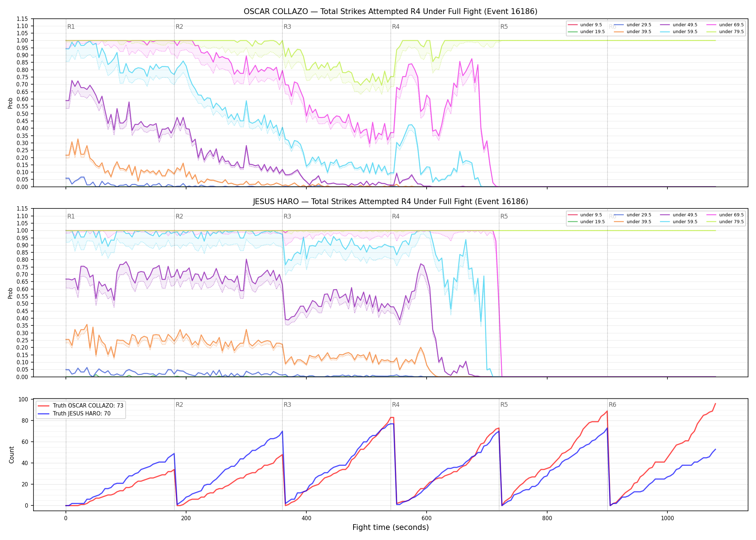
Task: Click the 100 tick on the Count axis
Action: [x=23, y=399]
